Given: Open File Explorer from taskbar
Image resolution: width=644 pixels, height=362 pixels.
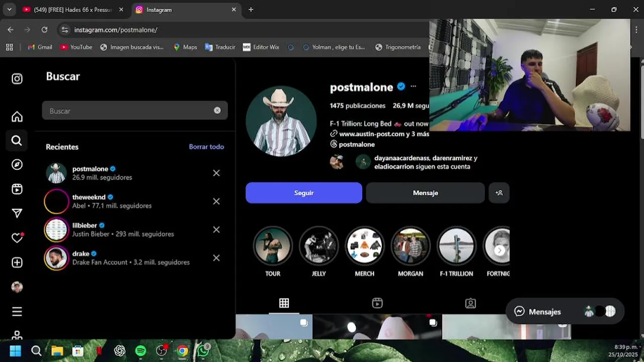Looking at the screenshot, I should (57, 351).
